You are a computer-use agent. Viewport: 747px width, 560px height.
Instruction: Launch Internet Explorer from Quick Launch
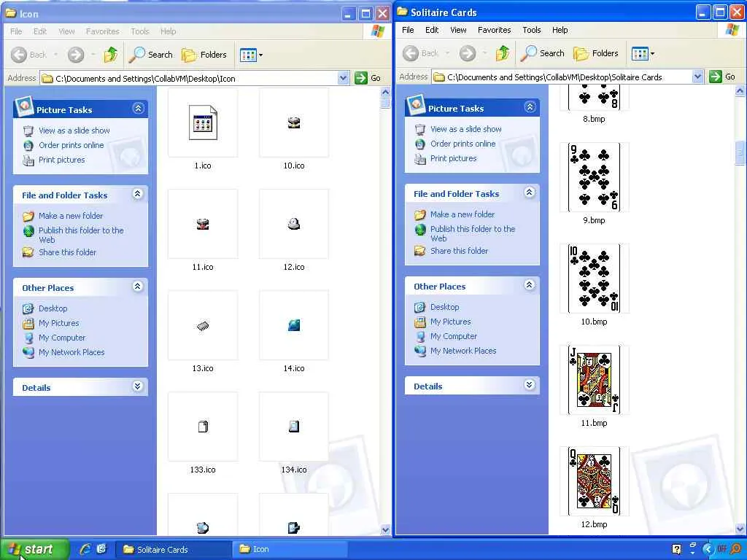[85, 549]
